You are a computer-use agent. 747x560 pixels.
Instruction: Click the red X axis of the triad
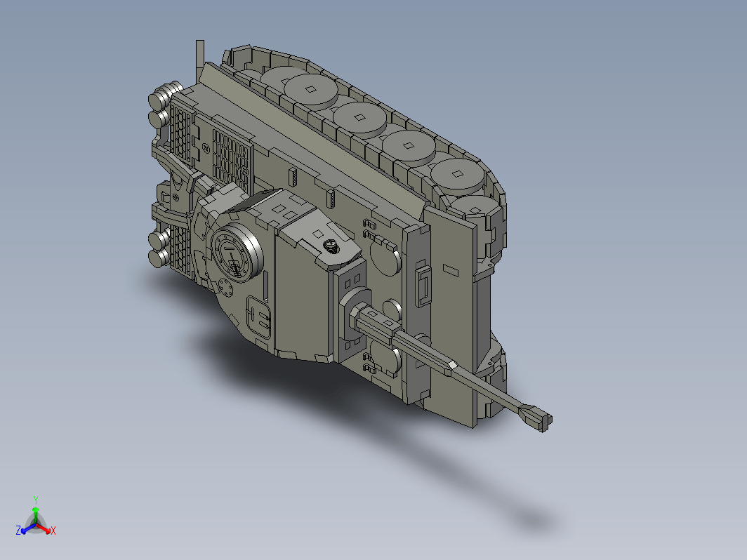tap(45, 528)
